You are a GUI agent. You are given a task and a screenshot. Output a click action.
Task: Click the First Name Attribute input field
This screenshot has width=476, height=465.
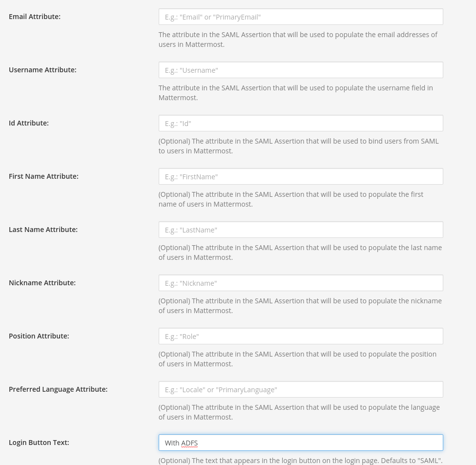(x=301, y=176)
